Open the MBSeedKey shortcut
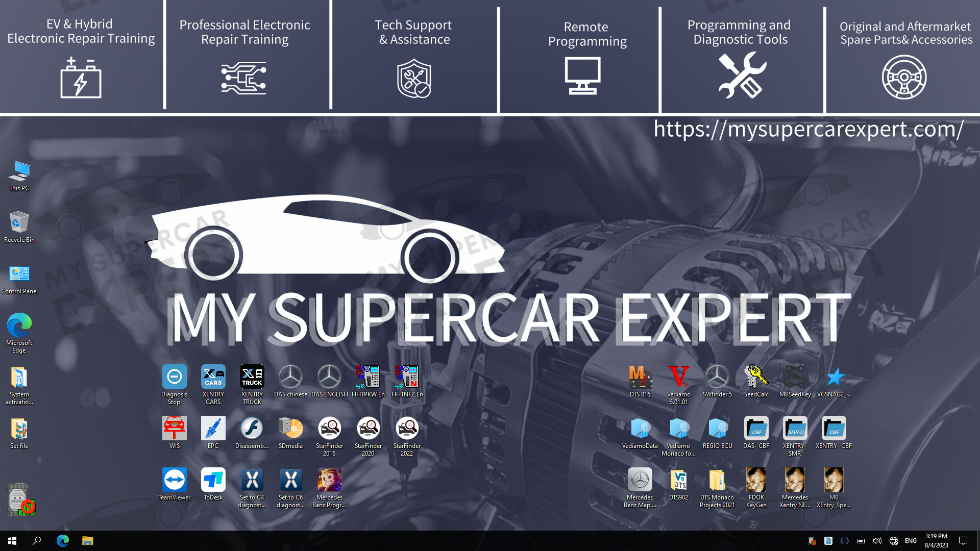The image size is (980, 551). click(x=795, y=378)
